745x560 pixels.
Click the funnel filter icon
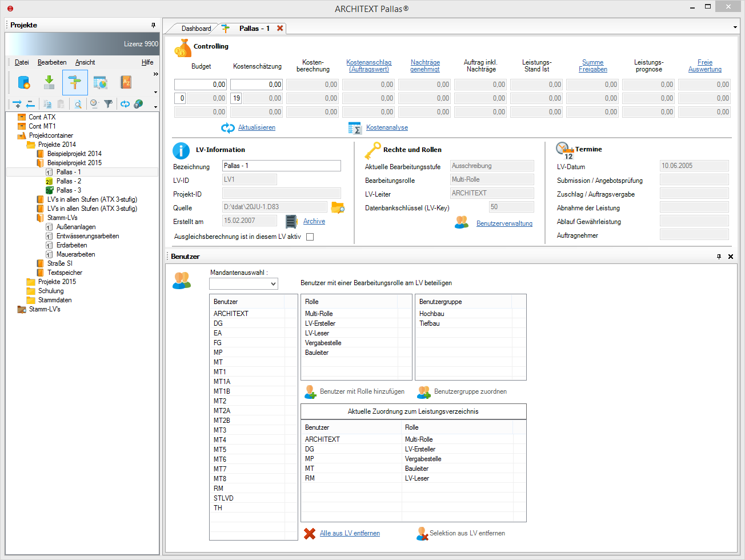108,104
